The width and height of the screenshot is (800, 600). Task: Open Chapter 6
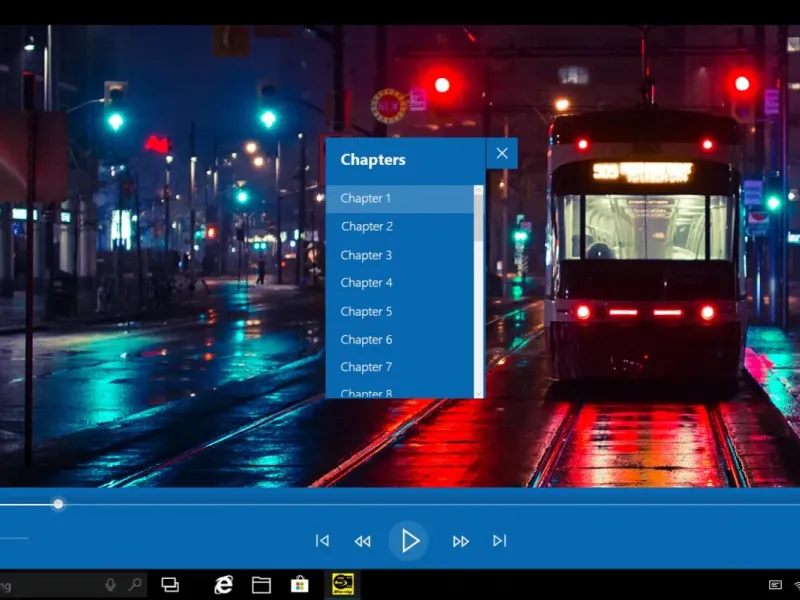366,339
